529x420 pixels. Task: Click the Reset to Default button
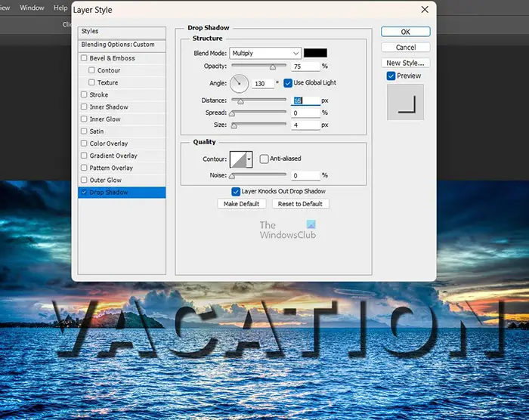[x=300, y=204]
